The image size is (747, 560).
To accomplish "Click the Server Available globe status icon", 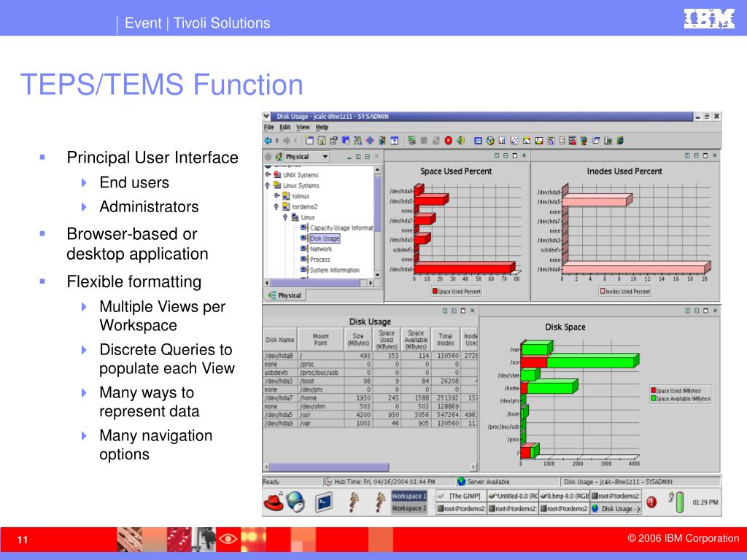I will (x=461, y=481).
